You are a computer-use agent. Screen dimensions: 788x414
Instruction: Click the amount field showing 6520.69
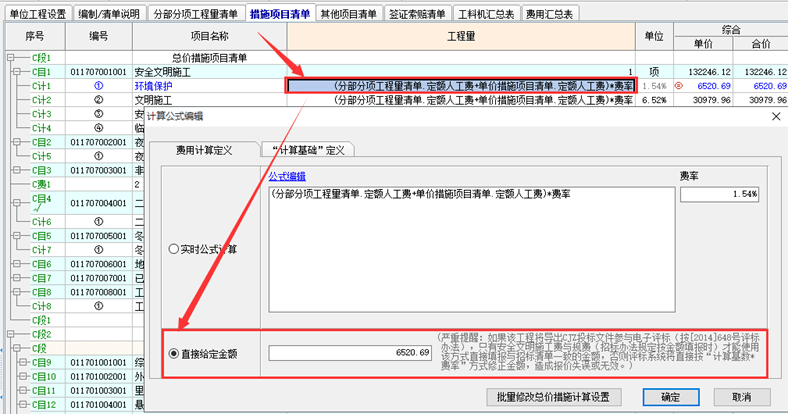pyautogui.click(x=350, y=353)
